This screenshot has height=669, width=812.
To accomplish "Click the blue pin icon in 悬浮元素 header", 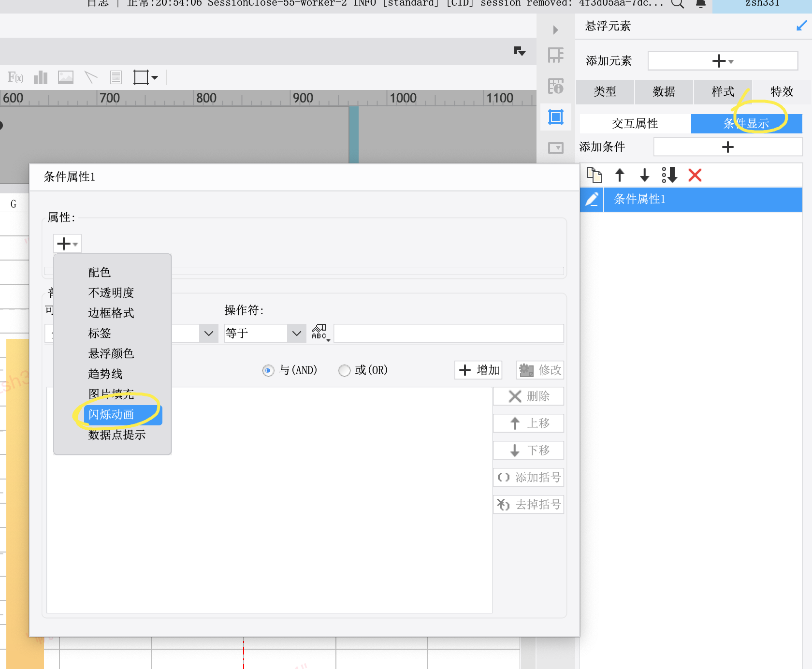I will 801,26.
